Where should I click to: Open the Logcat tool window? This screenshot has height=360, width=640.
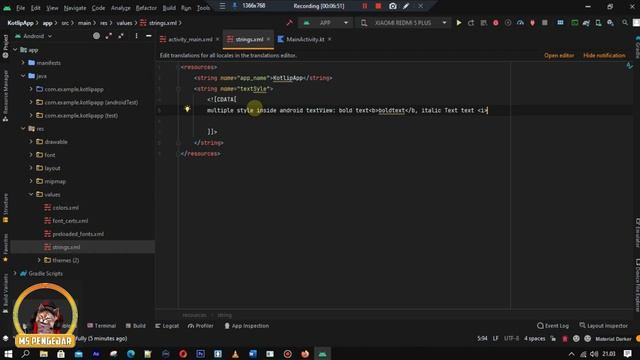(x=167, y=326)
